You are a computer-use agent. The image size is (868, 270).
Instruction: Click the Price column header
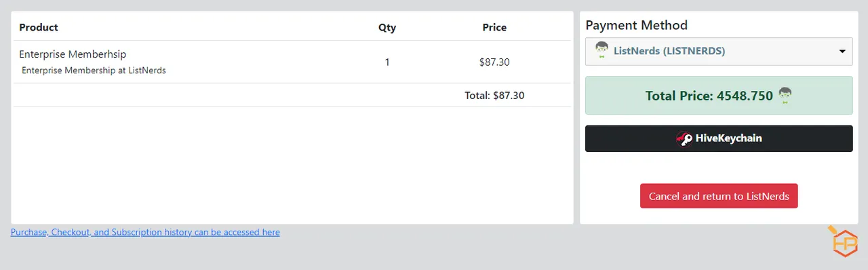pos(494,28)
